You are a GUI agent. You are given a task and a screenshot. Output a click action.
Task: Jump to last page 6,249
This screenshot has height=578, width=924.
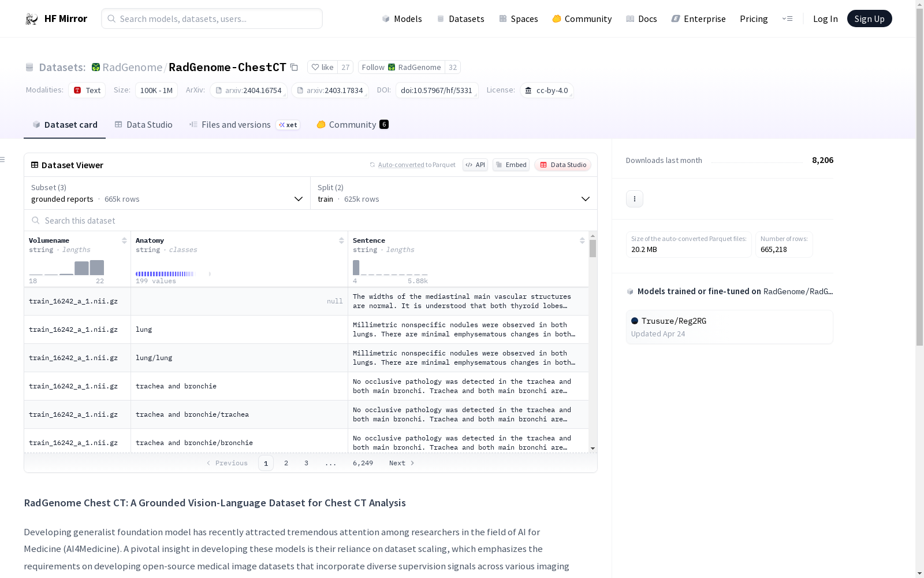pos(363,463)
